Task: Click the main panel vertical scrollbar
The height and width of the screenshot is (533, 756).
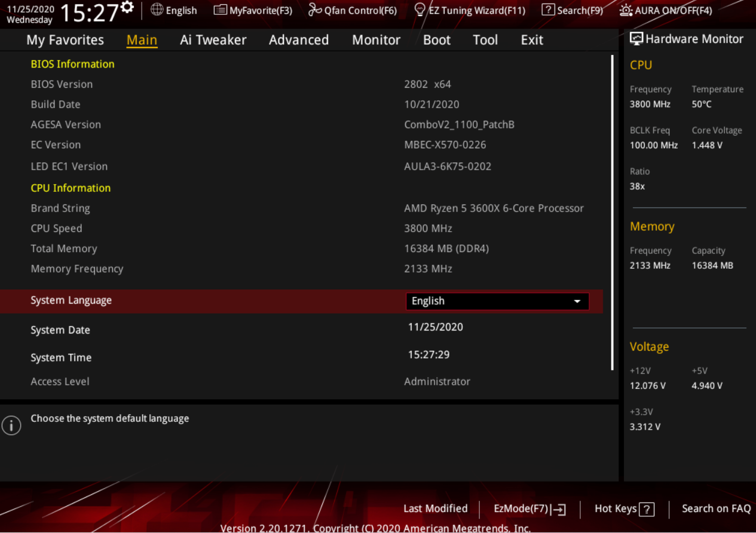Action: click(x=612, y=213)
